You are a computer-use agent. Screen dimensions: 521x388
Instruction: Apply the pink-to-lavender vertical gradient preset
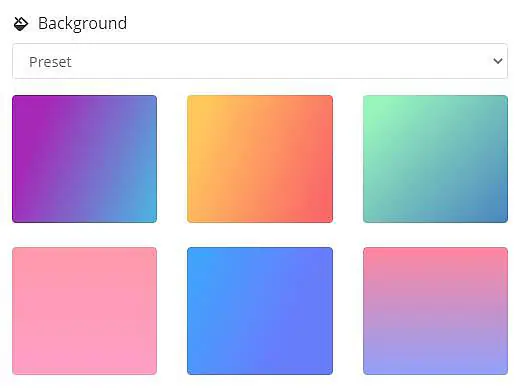click(x=435, y=311)
